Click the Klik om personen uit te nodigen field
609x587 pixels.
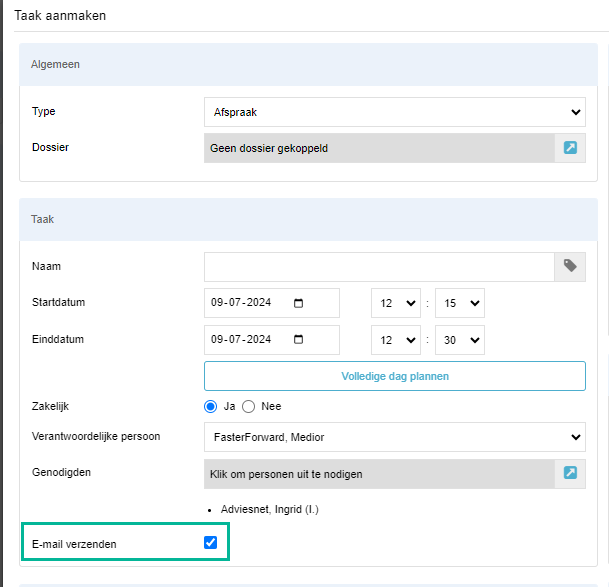click(379, 474)
